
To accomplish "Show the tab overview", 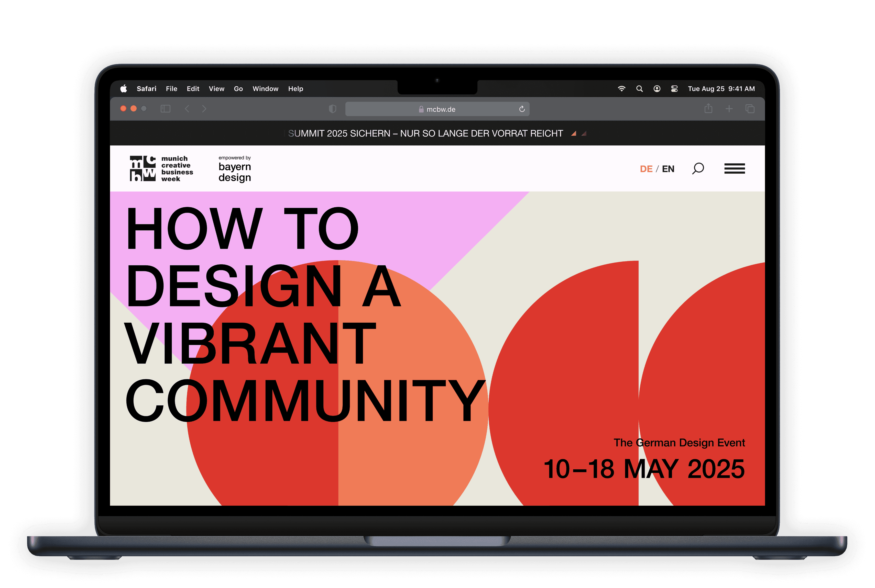I will (750, 109).
